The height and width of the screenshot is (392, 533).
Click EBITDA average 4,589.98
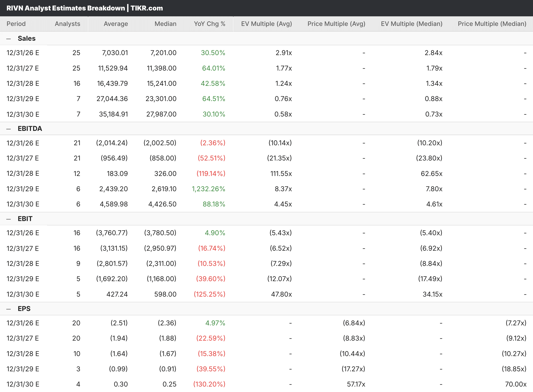pos(114,204)
